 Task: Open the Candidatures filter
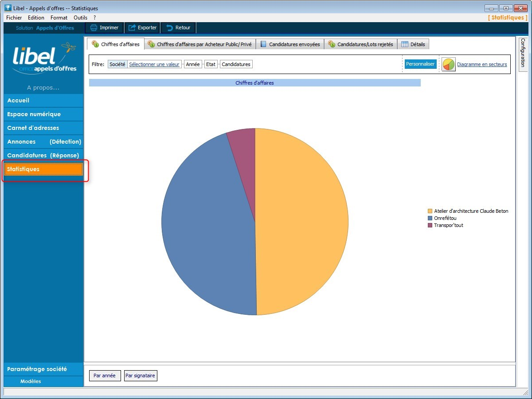pyautogui.click(x=236, y=64)
